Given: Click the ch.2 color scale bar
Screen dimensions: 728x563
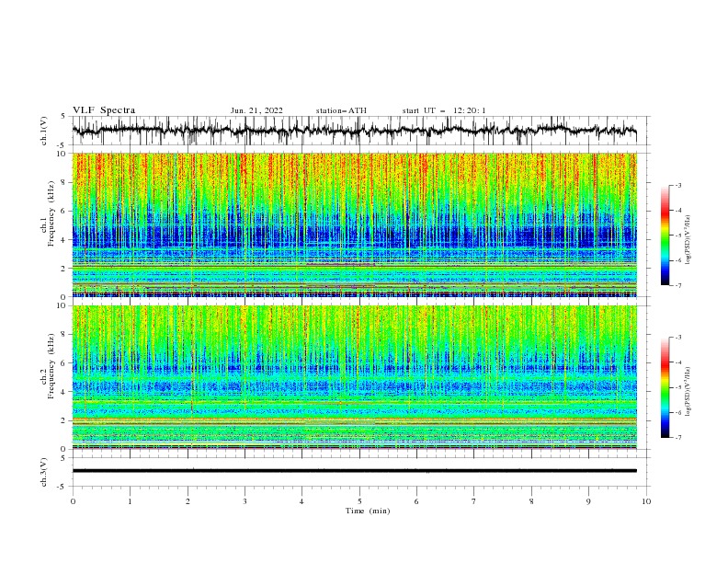Looking at the screenshot, I should [665, 387].
